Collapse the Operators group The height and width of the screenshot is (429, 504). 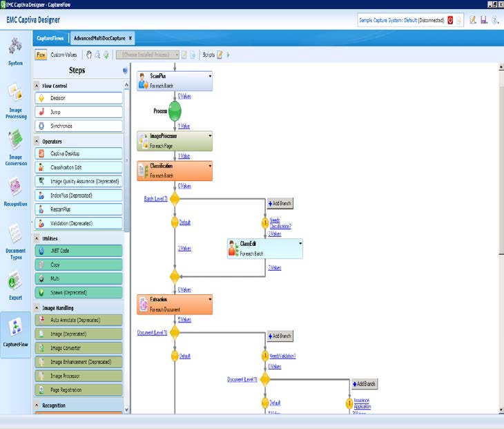click(37, 141)
